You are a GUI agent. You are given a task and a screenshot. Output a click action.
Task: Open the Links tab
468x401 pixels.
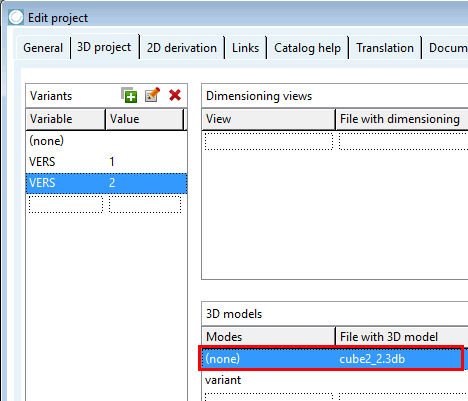245,48
